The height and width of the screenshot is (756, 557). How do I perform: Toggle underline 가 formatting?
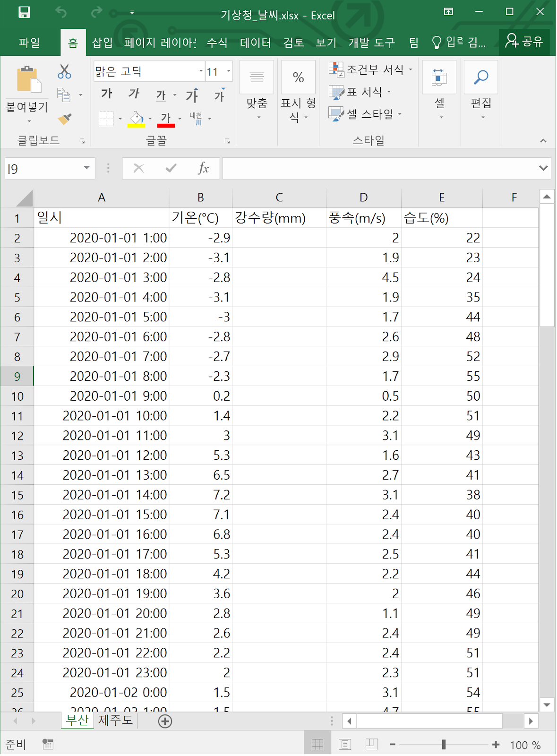161,95
